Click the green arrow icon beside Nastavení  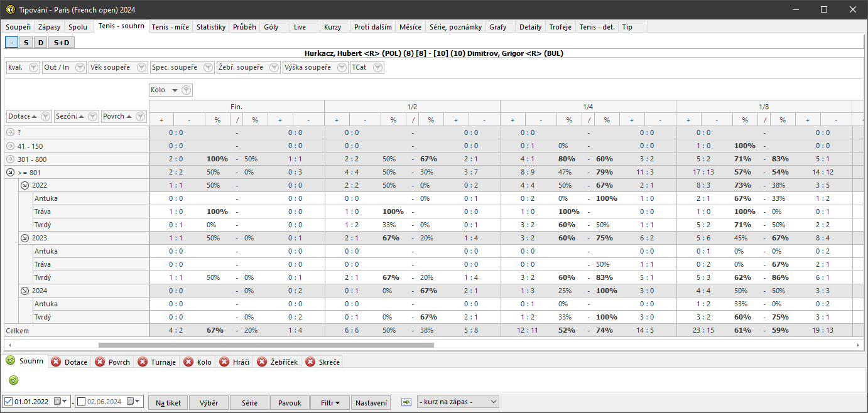pos(406,402)
